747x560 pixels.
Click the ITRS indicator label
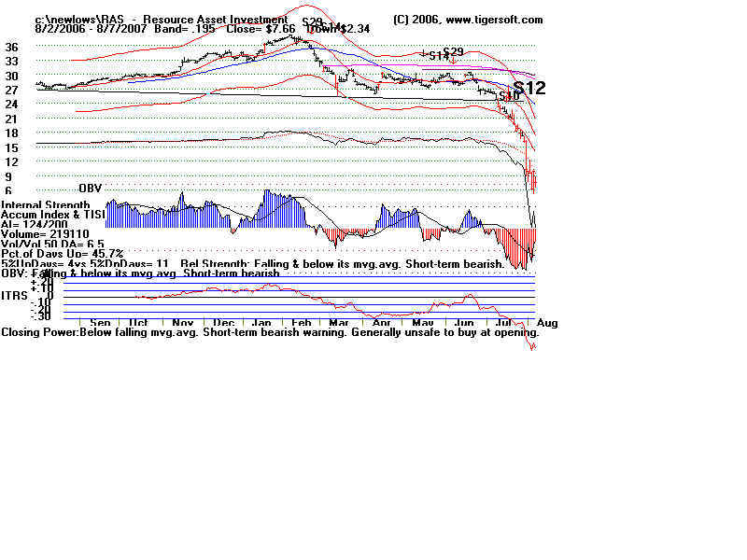pyautogui.click(x=14, y=296)
